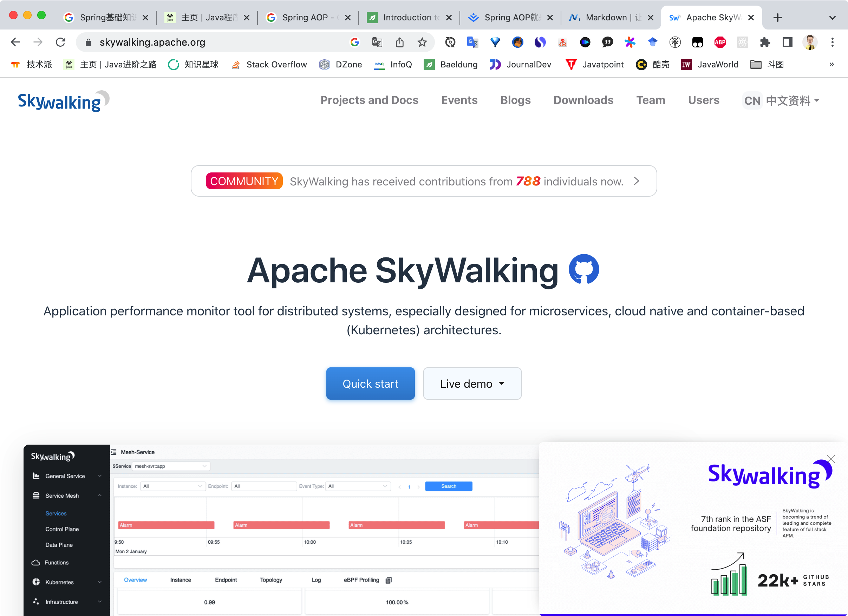Click the COMMUNITY badge
848x616 pixels.
coord(244,181)
